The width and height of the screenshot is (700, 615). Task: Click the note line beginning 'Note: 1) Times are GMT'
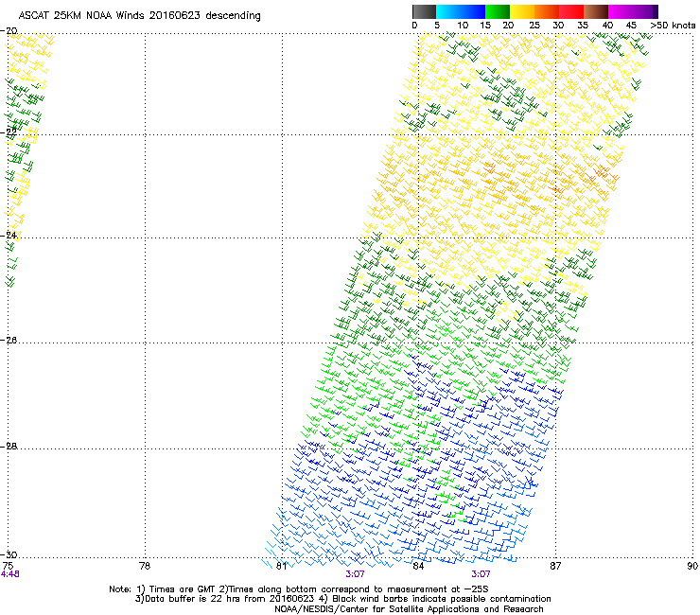point(299,589)
